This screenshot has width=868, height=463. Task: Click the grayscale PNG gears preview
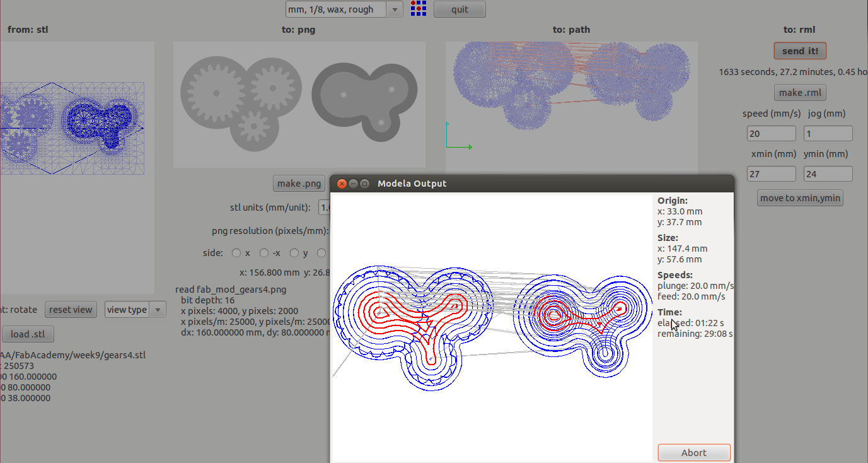(x=299, y=105)
